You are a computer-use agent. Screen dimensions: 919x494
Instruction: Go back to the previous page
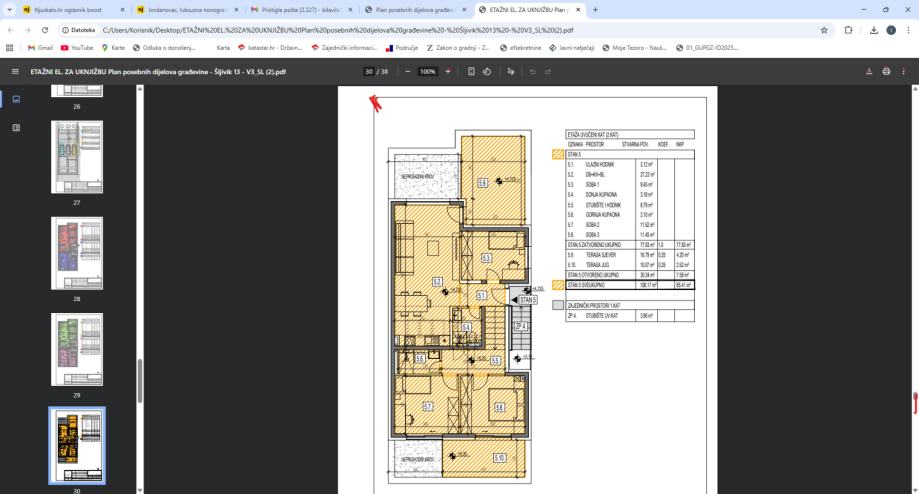click(x=11, y=30)
